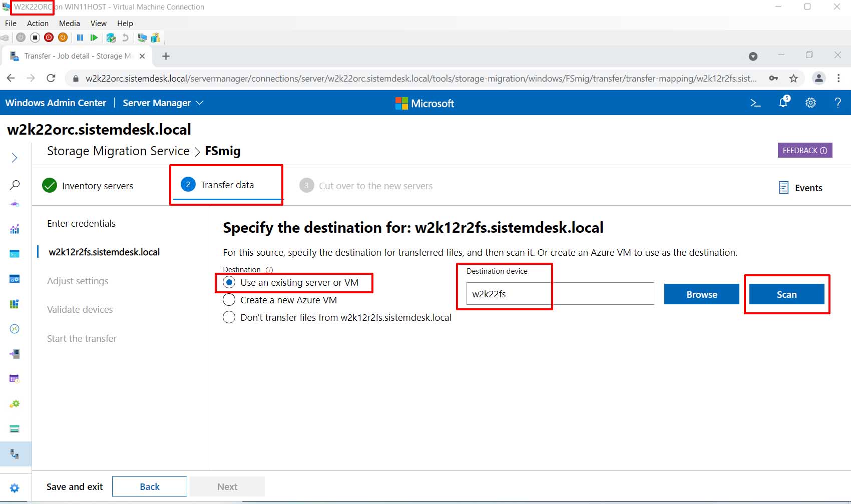View notifications bell in header

(783, 102)
